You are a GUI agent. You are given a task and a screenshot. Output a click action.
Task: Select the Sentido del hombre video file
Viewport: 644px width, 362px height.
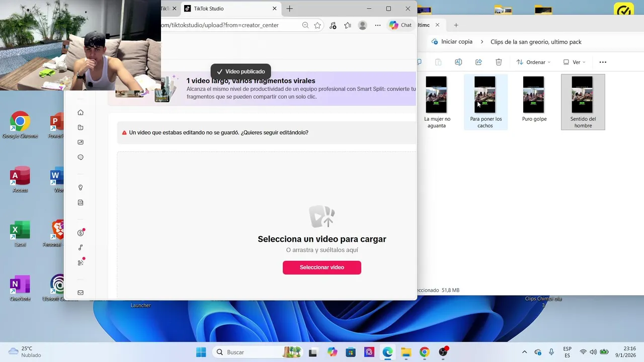583,103
